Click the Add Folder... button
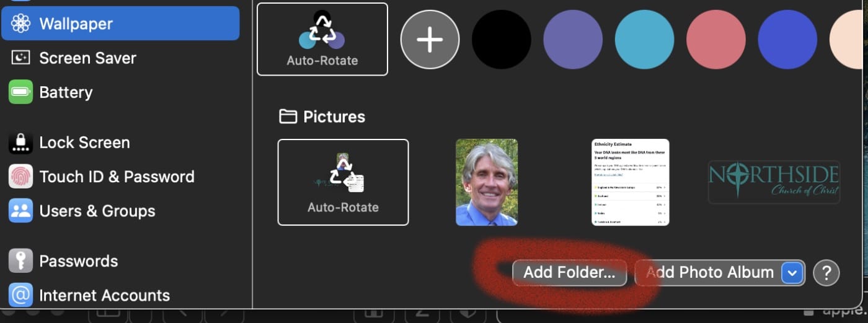 (569, 273)
